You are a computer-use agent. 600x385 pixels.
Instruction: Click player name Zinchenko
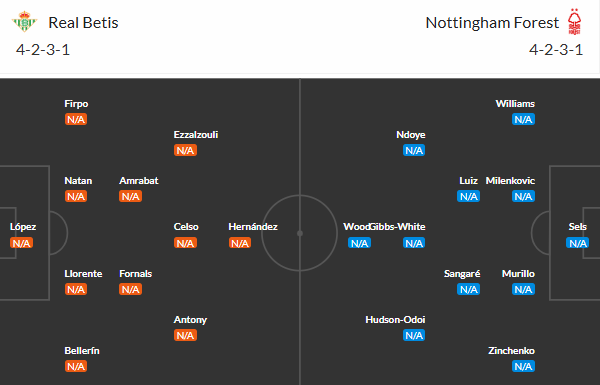coord(511,351)
